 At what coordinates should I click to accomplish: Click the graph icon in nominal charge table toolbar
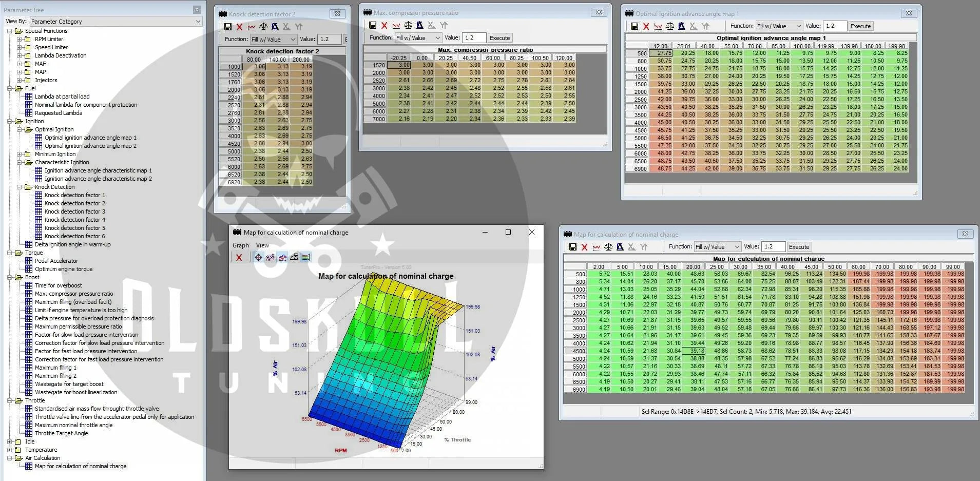(x=596, y=247)
